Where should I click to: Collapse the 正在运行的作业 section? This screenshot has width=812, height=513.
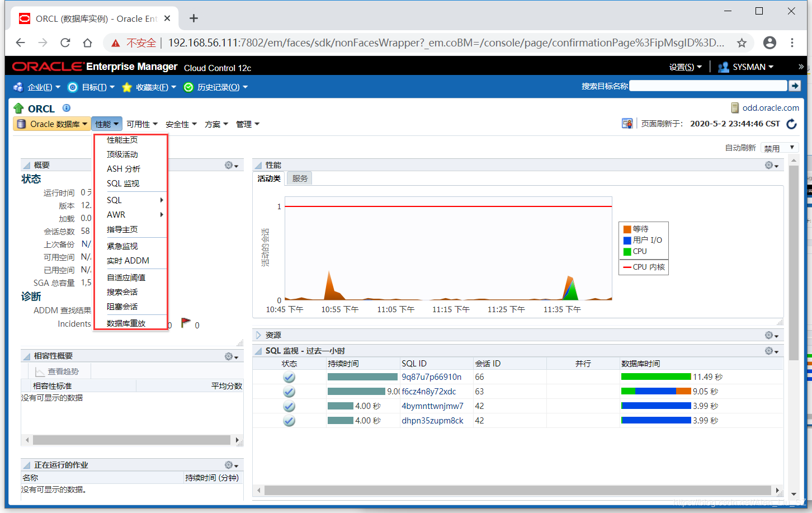click(26, 465)
